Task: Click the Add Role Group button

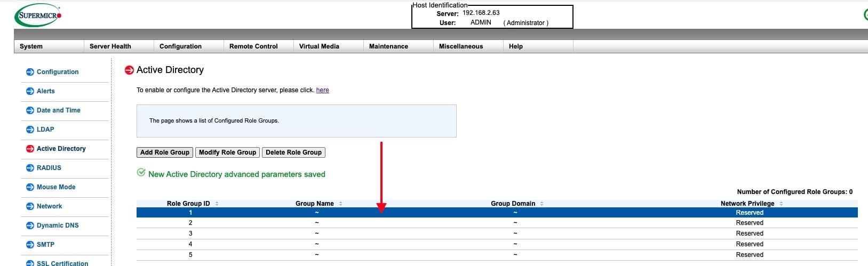Action: coord(164,152)
